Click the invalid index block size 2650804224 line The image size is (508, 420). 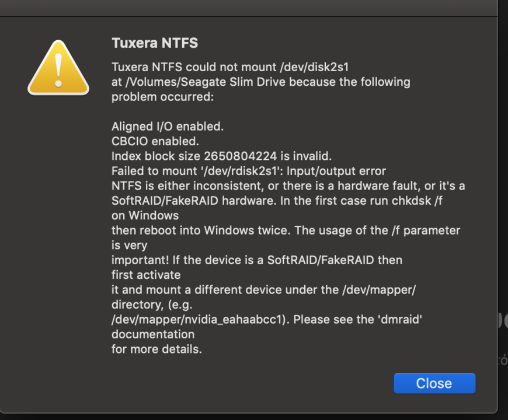pos(222,156)
